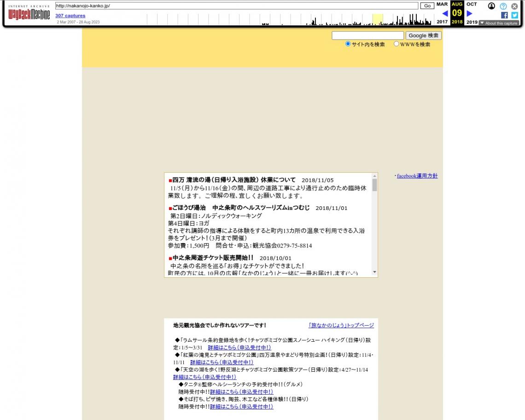525x420 pixels.
Task: Open the Wayback help icon
Action: coord(503,6)
